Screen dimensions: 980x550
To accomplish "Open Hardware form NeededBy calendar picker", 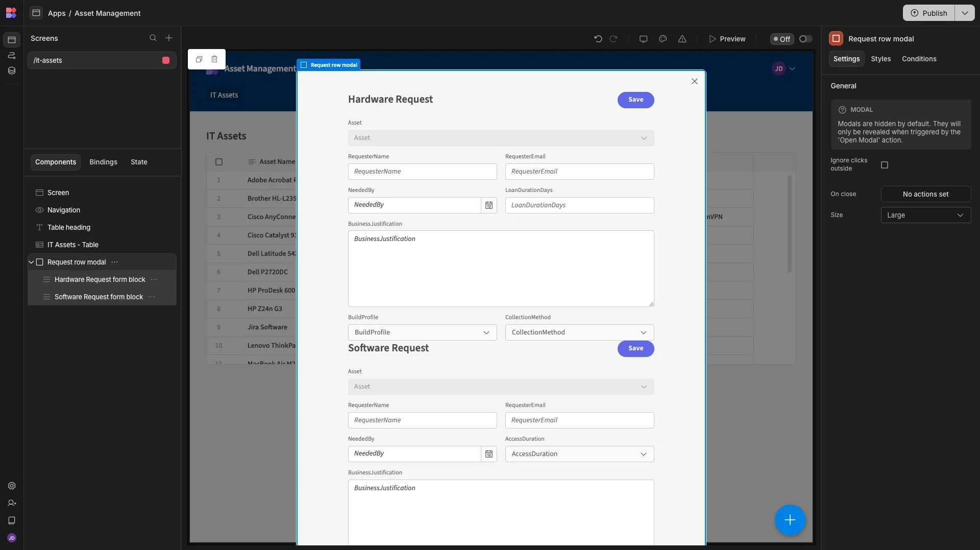I will pyautogui.click(x=488, y=205).
